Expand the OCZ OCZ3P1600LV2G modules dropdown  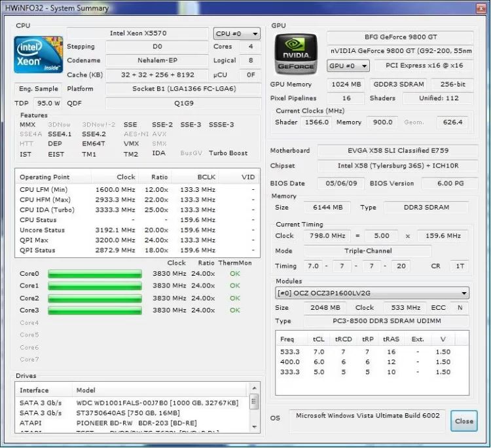[x=372, y=293]
